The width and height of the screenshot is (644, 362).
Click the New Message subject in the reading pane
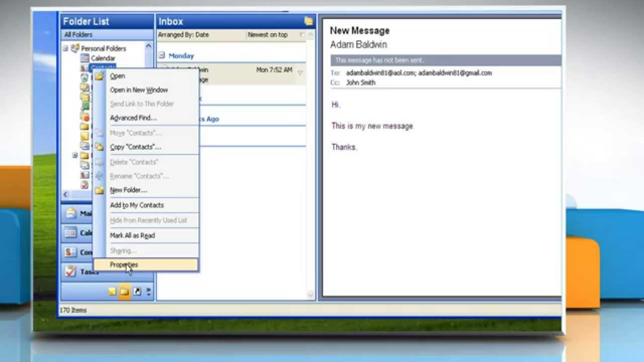point(360,31)
